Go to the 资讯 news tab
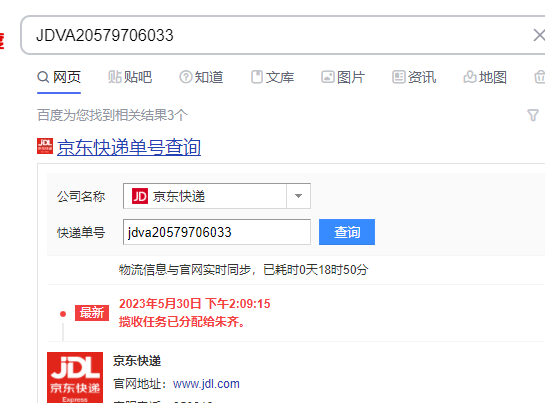Viewport: 545px width, 403px height. coord(414,77)
